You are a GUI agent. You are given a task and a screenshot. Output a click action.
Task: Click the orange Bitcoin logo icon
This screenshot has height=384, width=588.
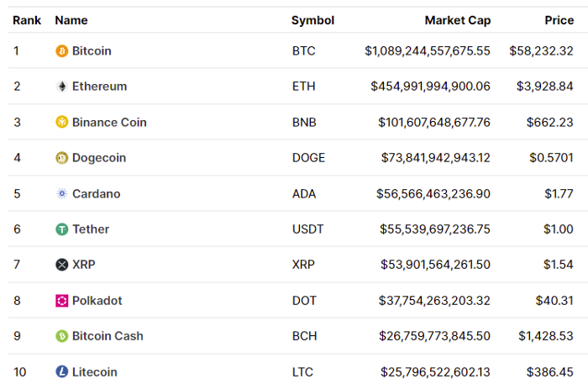pyautogui.click(x=62, y=50)
